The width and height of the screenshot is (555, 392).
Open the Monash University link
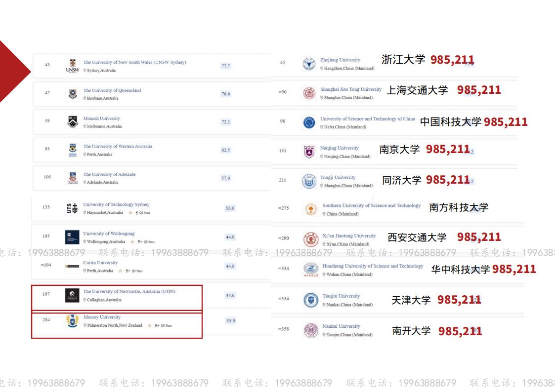pyautogui.click(x=102, y=118)
